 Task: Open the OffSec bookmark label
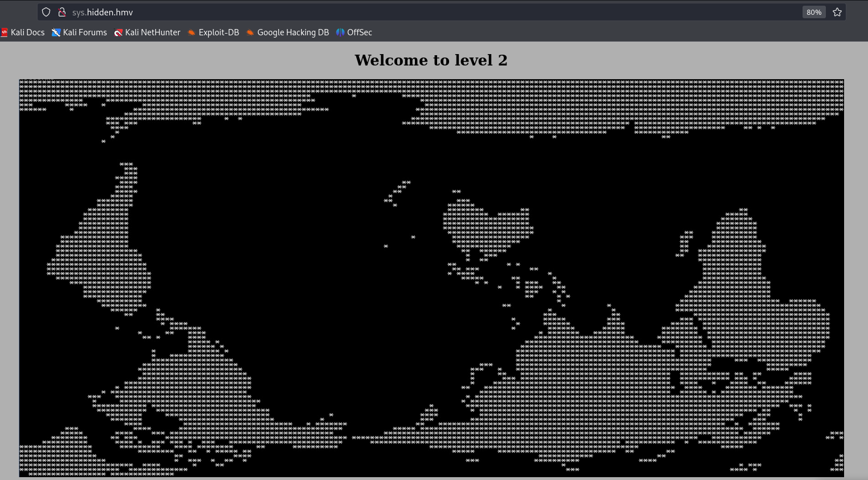tap(359, 32)
